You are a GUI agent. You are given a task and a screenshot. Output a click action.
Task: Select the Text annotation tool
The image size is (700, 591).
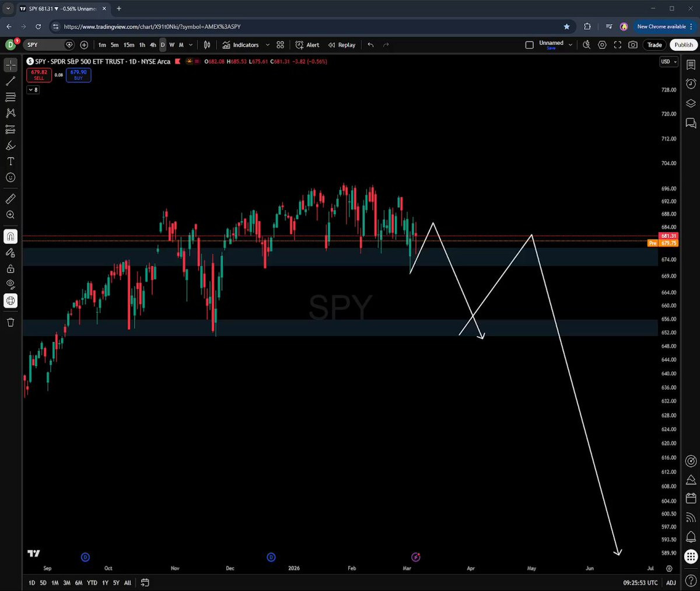(10, 162)
